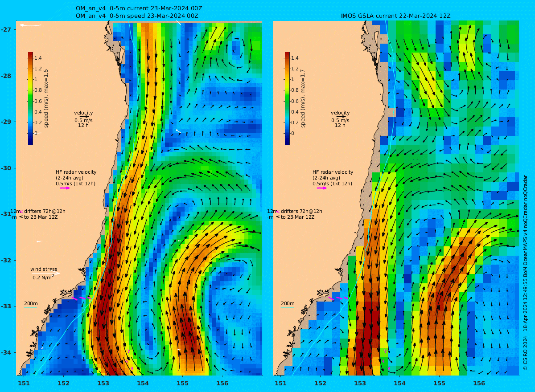Click title 'OM_an_v4 0-5m speed 23-Mar-2024 00Z'

(137, 16)
